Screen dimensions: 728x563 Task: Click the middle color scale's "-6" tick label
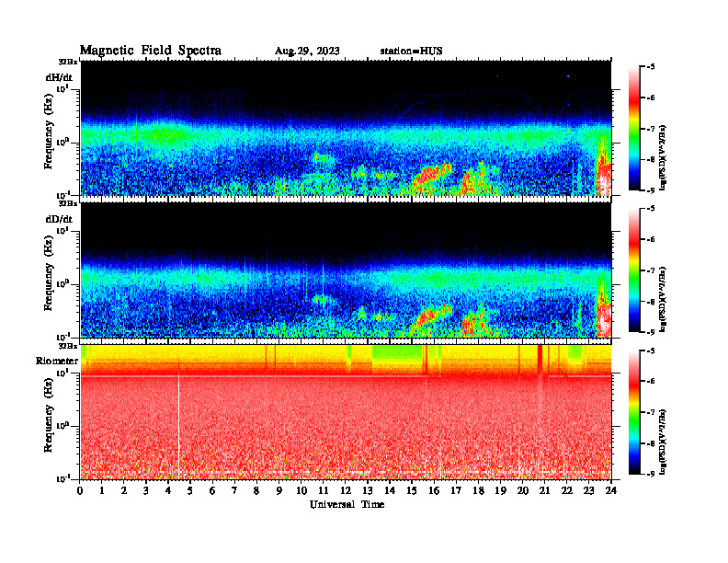[x=651, y=240]
